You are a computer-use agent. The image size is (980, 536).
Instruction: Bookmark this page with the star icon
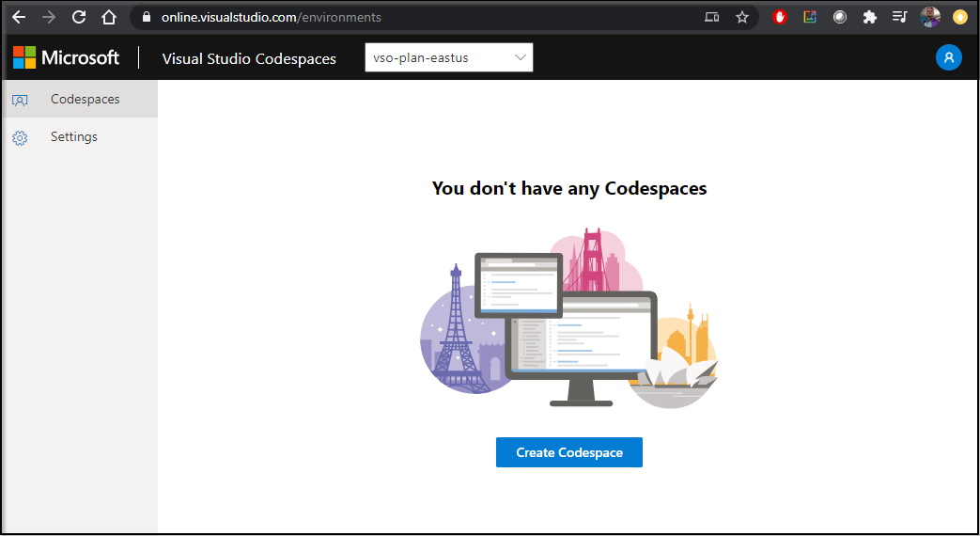[x=742, y=17]
